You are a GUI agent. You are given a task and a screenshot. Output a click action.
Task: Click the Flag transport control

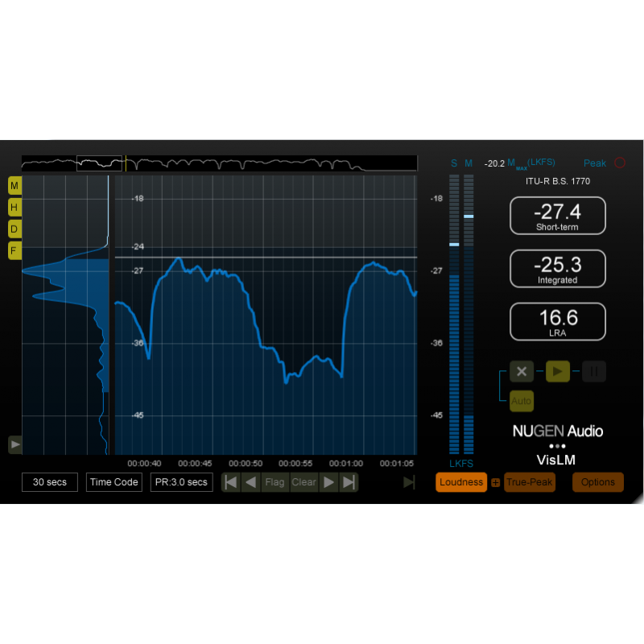coord(275,481)
